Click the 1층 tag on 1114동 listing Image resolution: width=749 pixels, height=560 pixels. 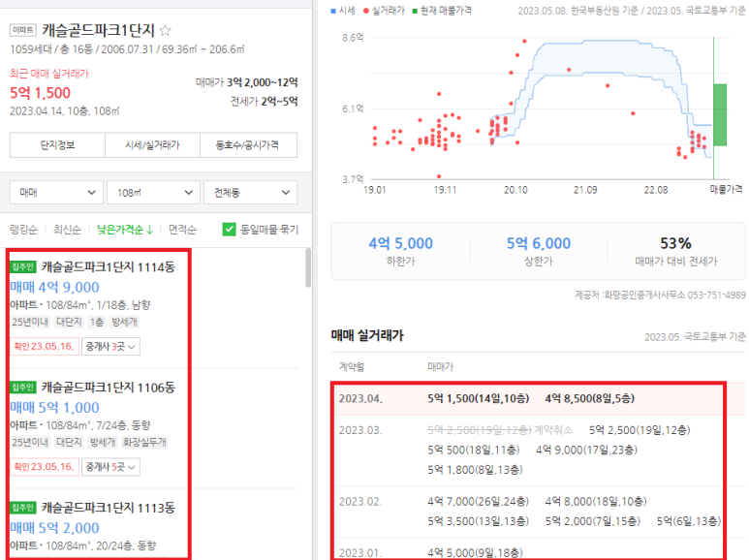coord(97,322)
